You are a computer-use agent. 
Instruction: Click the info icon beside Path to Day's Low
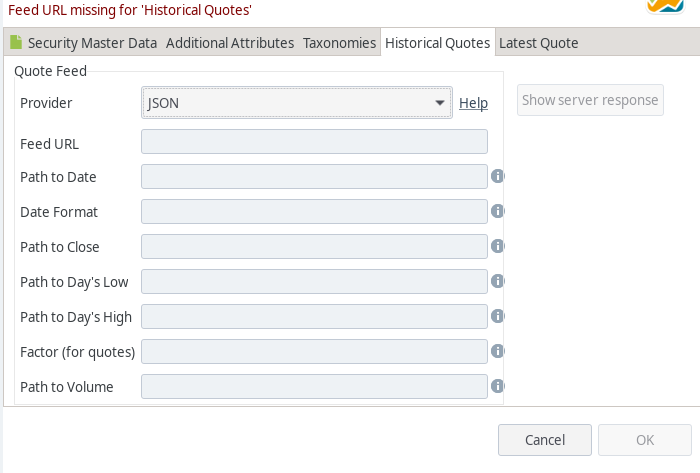(497, 281)
